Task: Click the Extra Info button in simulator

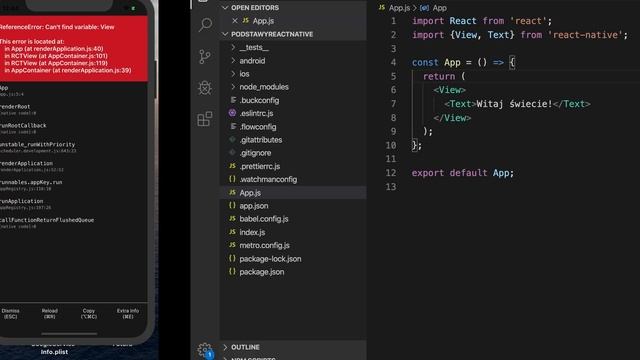Action: tap(128, 313)
